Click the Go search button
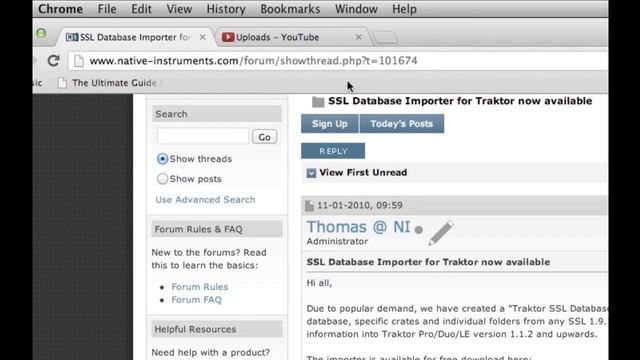This screenshot has height=360, width=640. pyautogui.click(x=264, y=137)
